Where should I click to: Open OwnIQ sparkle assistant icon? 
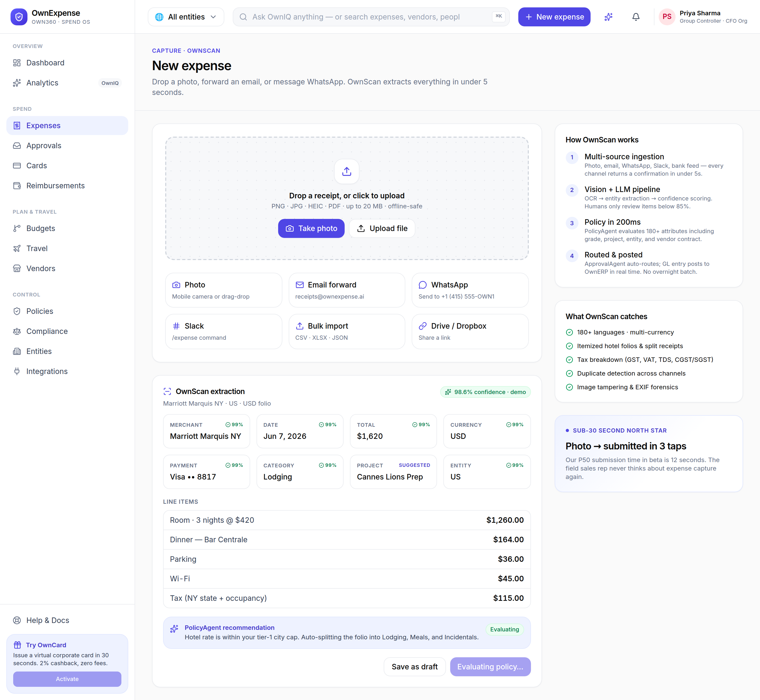[608, 17]
